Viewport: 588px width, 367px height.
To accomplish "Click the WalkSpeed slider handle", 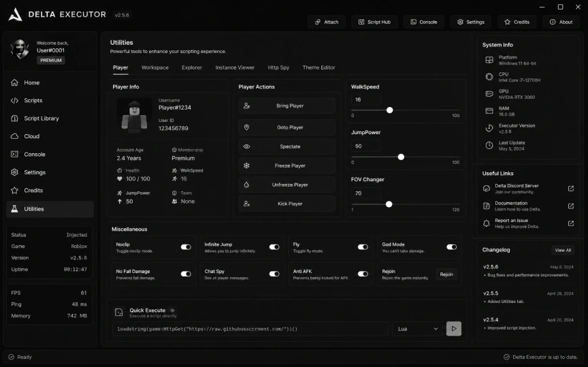I will (390, 110).
